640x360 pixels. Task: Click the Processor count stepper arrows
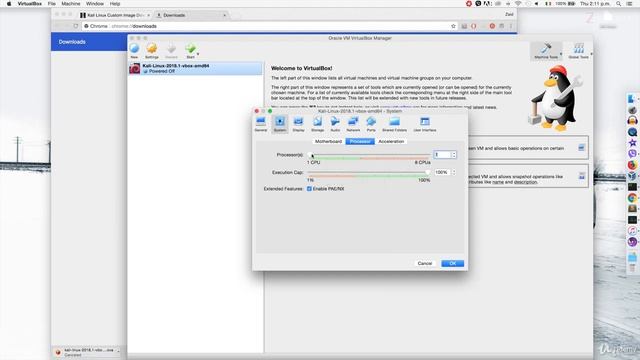[453, 155]
